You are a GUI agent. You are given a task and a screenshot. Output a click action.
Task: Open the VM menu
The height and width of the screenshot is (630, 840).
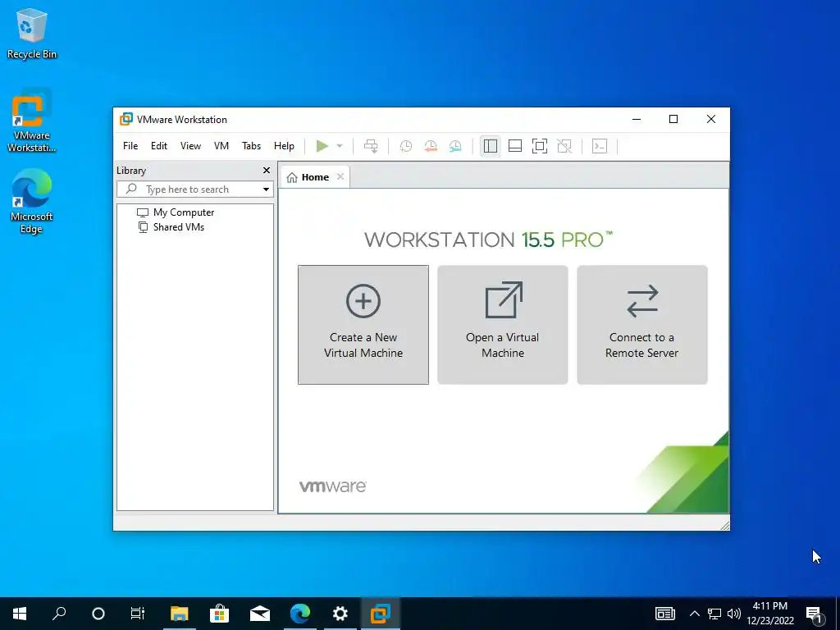(x=221, y=146)
